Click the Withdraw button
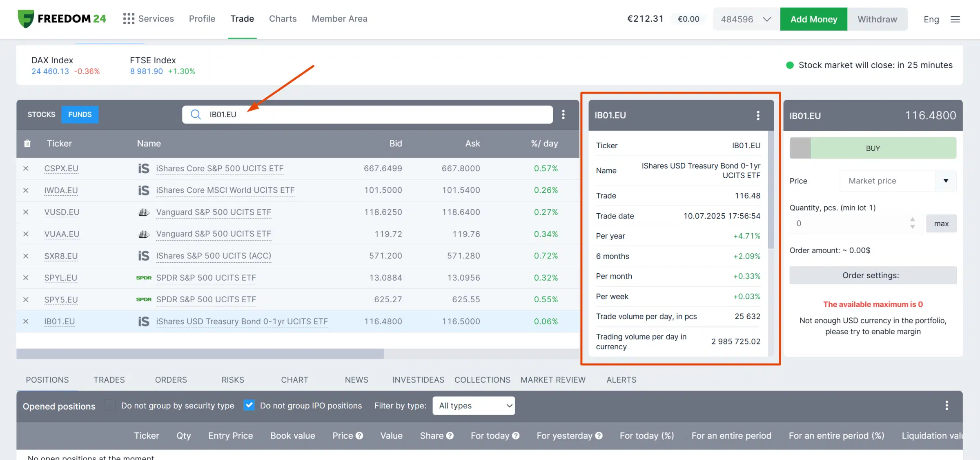This screenshot has width=980, height=460. coord(877,19)
